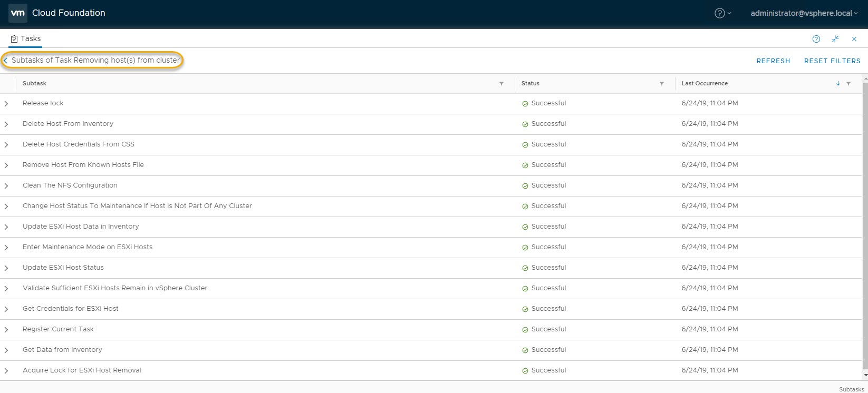Expand the Clean The NFS Configuration row
This screenshot has width=868, height=393.
pyautogui.click(x=6, y=186)
